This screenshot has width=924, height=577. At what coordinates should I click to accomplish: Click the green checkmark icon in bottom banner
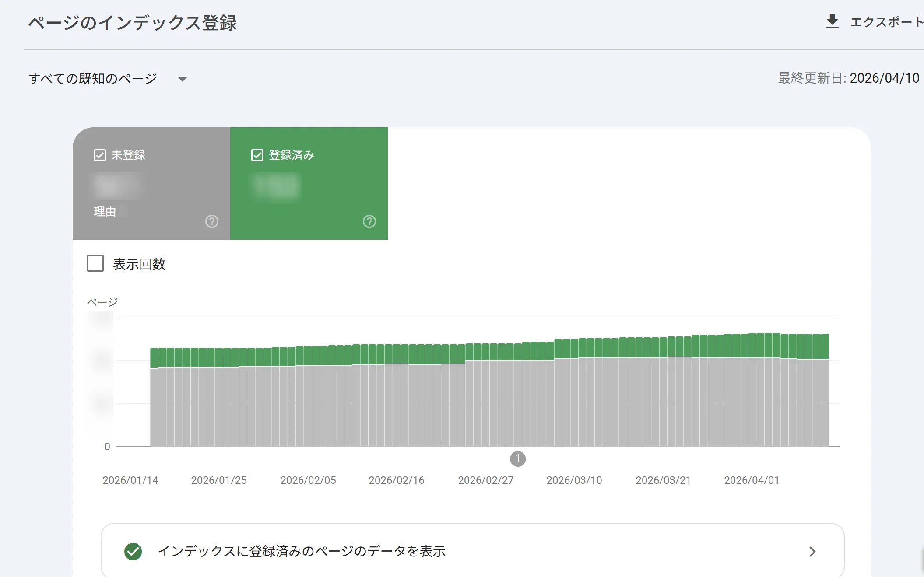[134, 552]
